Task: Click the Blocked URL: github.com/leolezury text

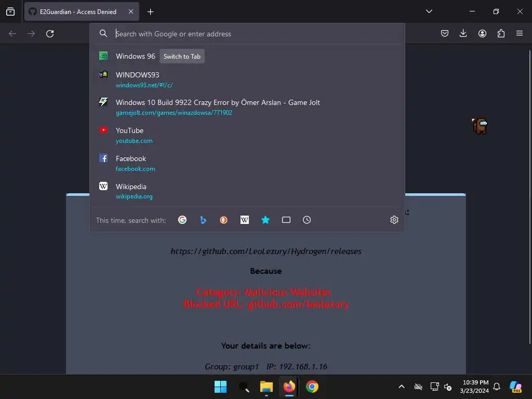Action: [x=266, y=304]
